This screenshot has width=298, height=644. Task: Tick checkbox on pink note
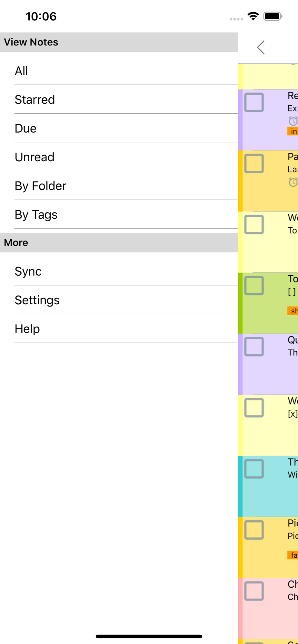pyautogui.click(x=254, y=591)
